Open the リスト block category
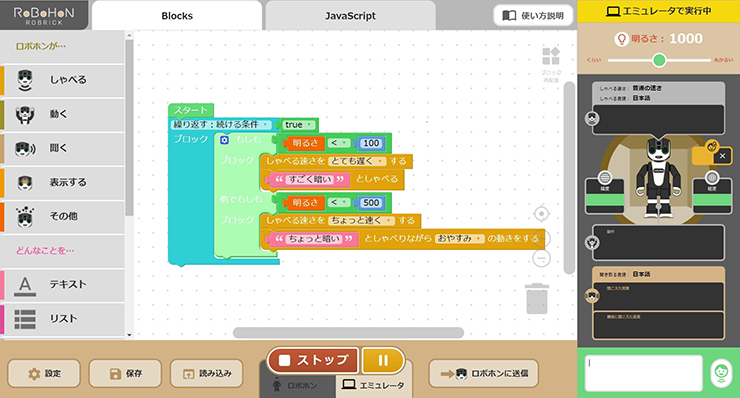This screenshot has height=398, width=740. pyautogui.click(x=62, y=318)
